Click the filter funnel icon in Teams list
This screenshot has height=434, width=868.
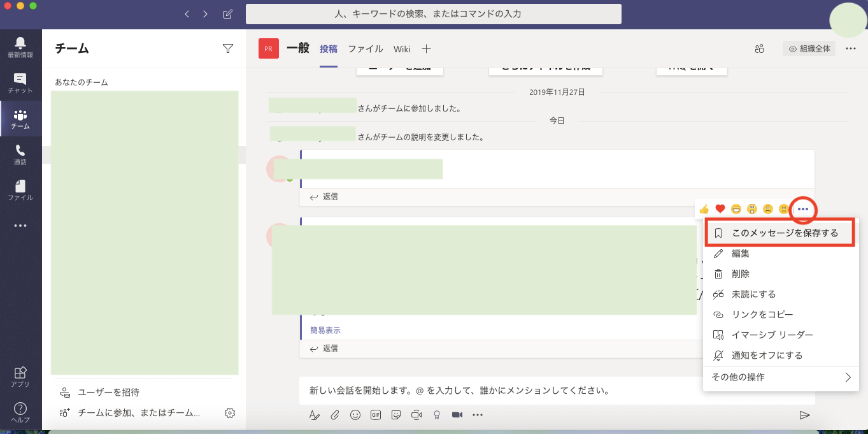[228, 48]
